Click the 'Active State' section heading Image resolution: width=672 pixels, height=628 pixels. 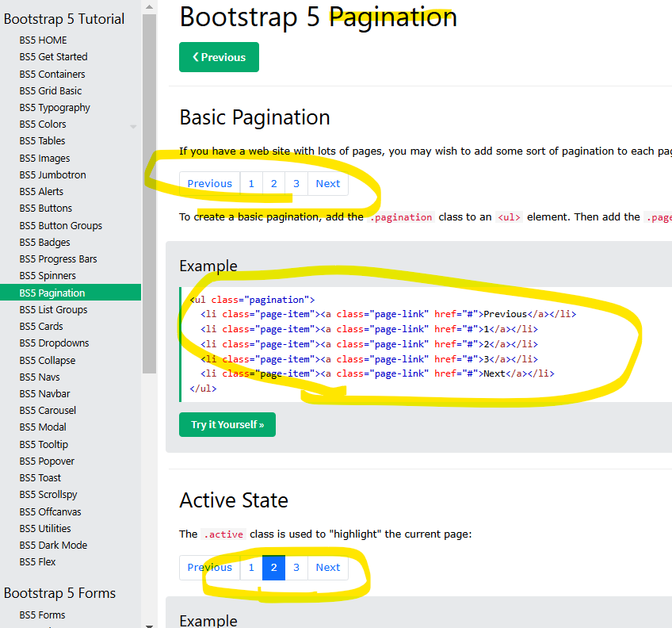234,500
